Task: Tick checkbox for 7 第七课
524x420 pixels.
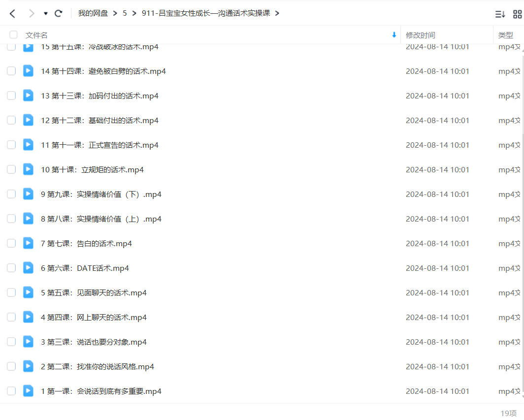Action: tap(11, 243)
